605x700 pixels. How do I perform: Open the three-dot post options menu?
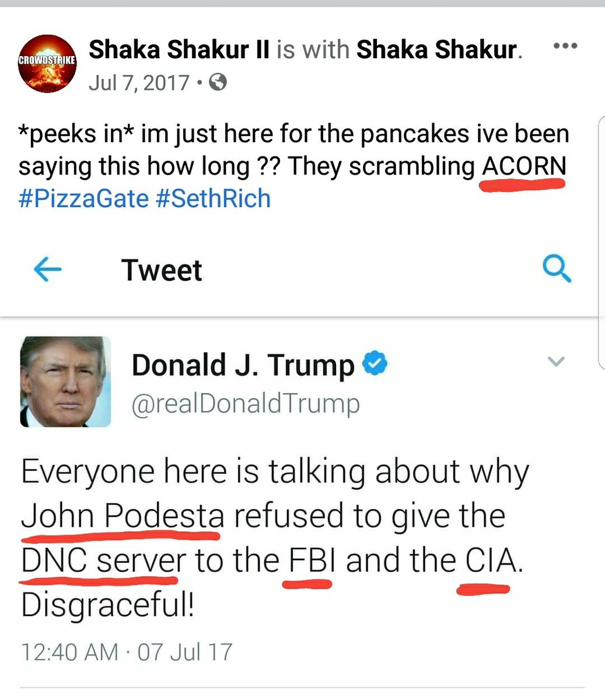(x=564, y=46)
